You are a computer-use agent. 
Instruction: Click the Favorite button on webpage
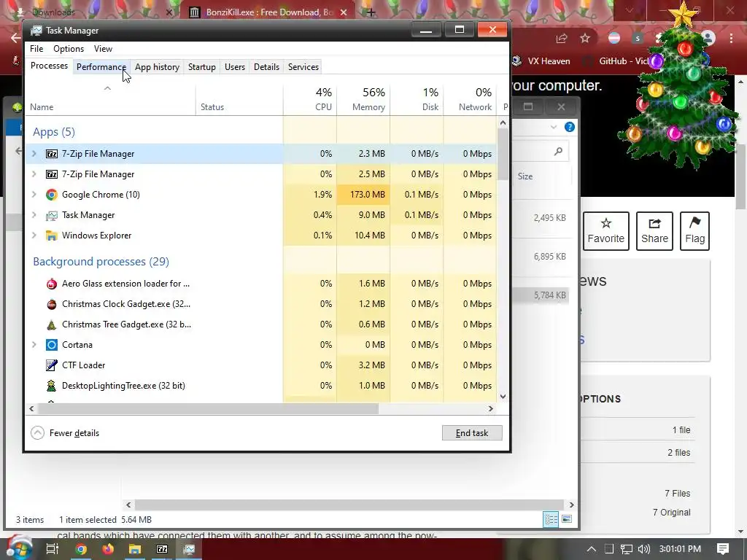[606, 231]
